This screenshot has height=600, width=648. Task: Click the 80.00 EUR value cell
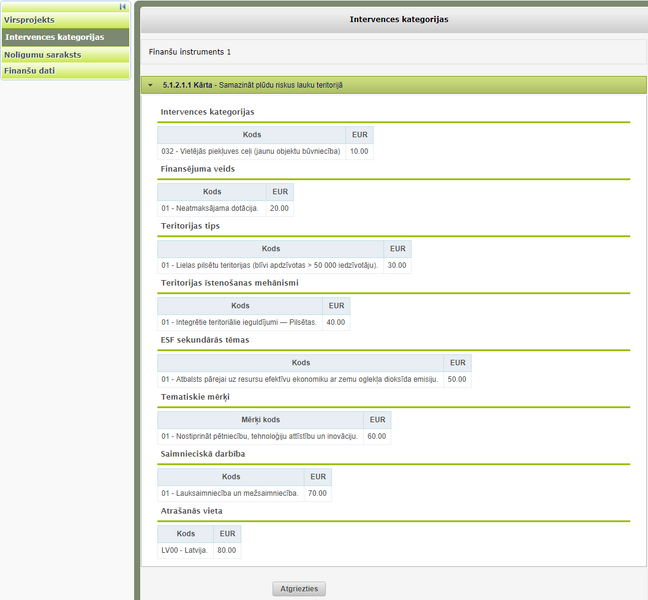227,550
